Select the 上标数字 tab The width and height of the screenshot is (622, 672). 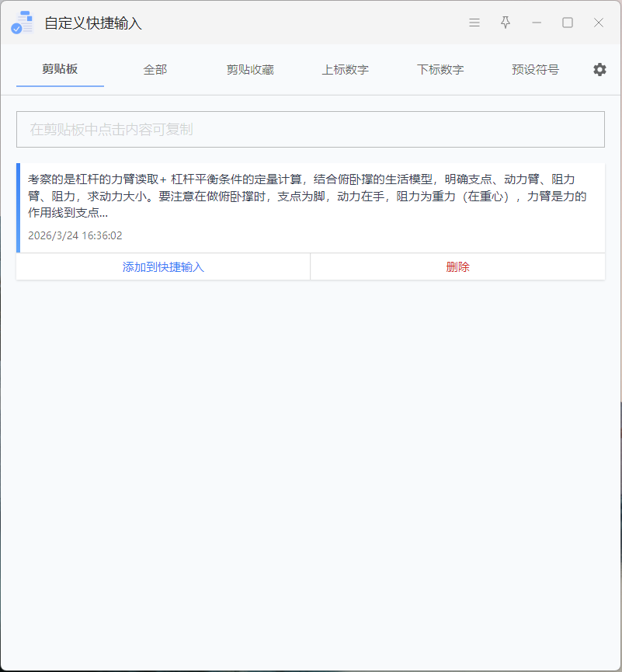tap(346, 70)
